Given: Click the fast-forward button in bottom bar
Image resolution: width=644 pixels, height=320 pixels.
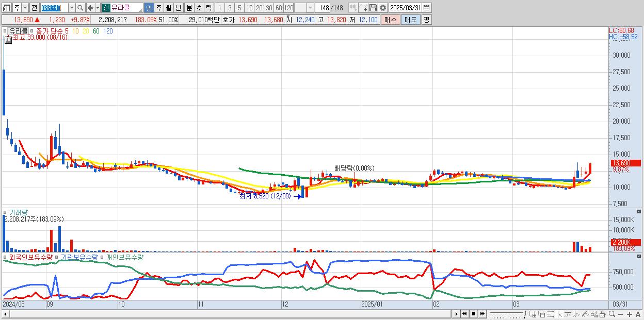Looking at the screenshot, I should [482, 314].
